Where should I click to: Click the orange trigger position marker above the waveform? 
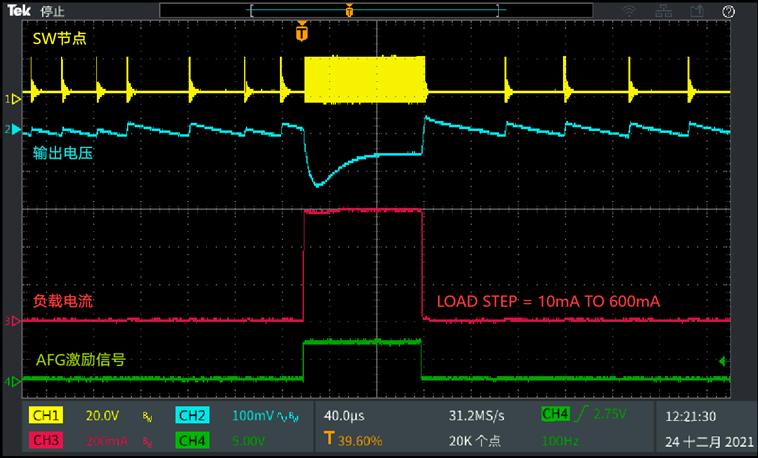(302, 32)
